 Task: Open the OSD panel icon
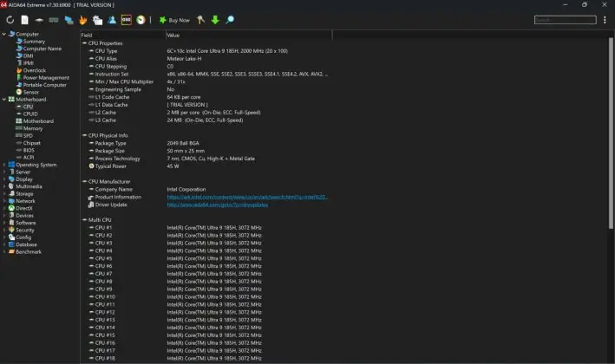pyautogui.click(x=127, y=20)
